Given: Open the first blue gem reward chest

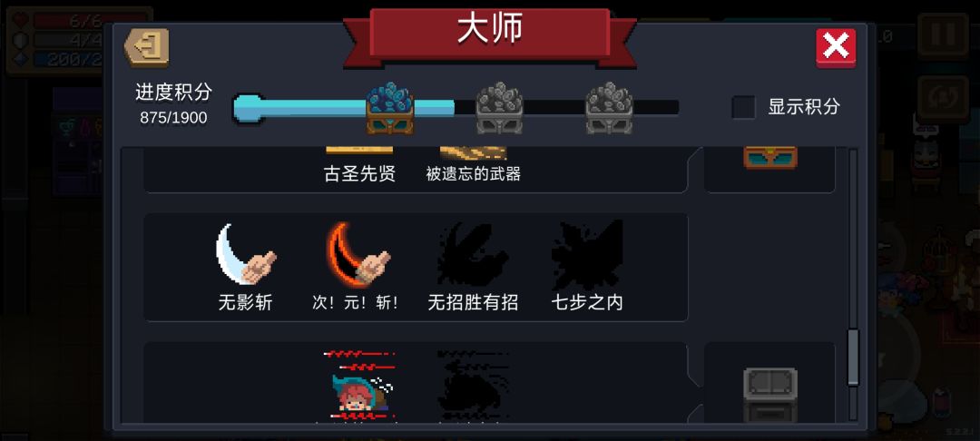Looking at the screenshot, I should [390, 108].
